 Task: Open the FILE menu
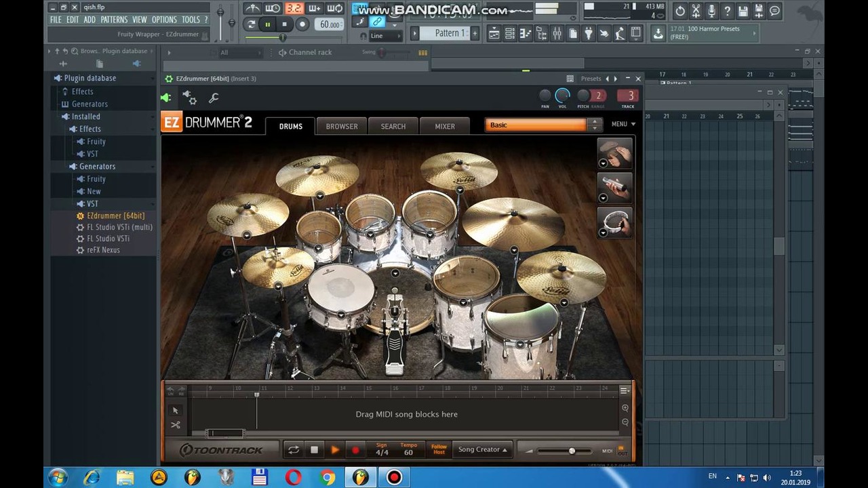[x=56, y=20]
